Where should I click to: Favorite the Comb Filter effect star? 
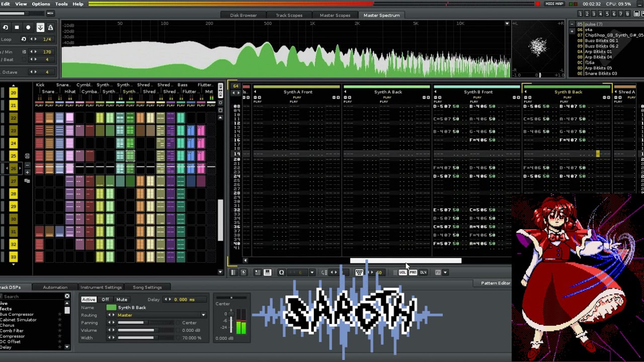(59, 331)
